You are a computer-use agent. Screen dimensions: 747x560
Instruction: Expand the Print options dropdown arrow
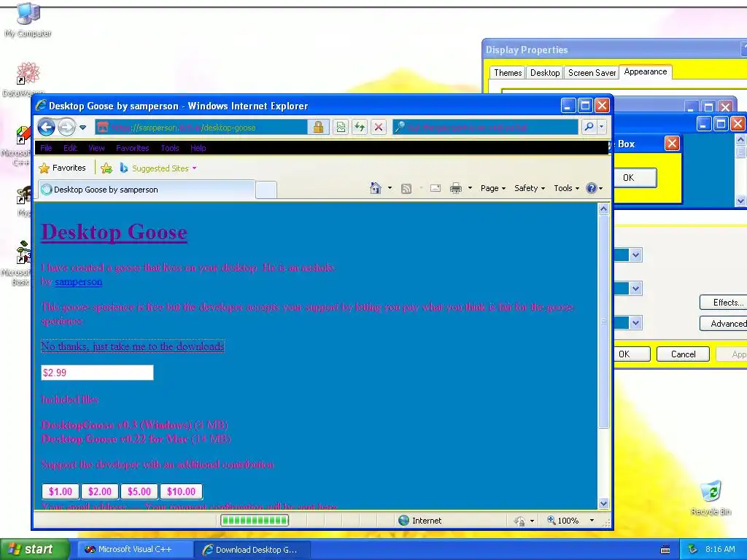[471, 188]
